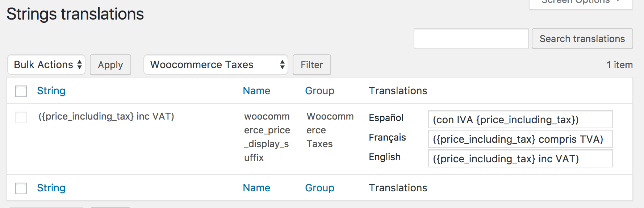Select the string text '({price_including_tax} inc VAT)'

pyautogui.click(x=106, y=116)
